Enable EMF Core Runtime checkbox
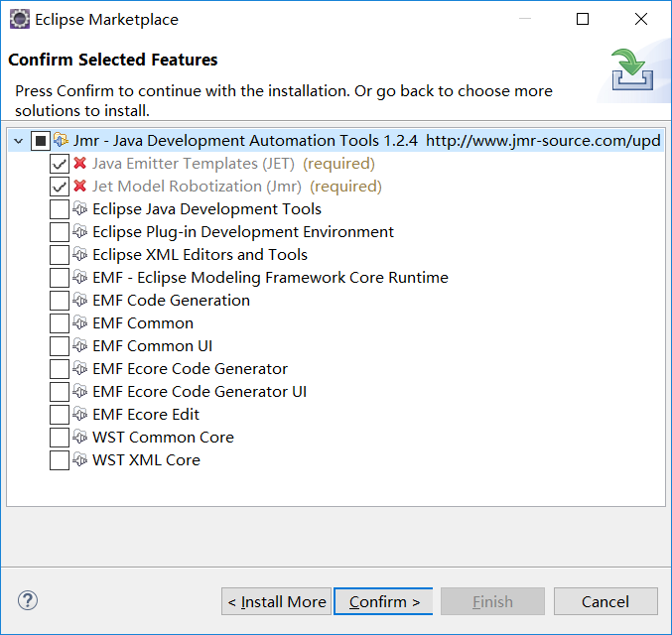 coord(60,278)
